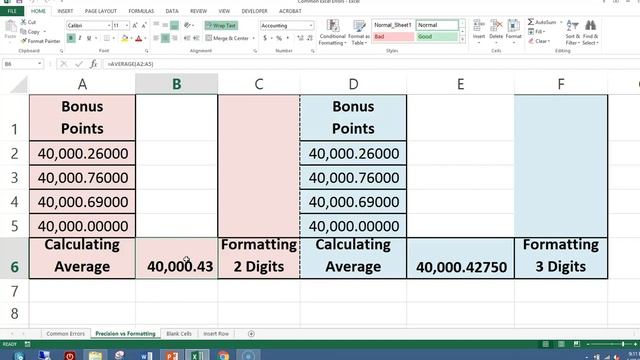
Task: Switch to the FORMULAS ribbon tab
Action: point(141,11)
